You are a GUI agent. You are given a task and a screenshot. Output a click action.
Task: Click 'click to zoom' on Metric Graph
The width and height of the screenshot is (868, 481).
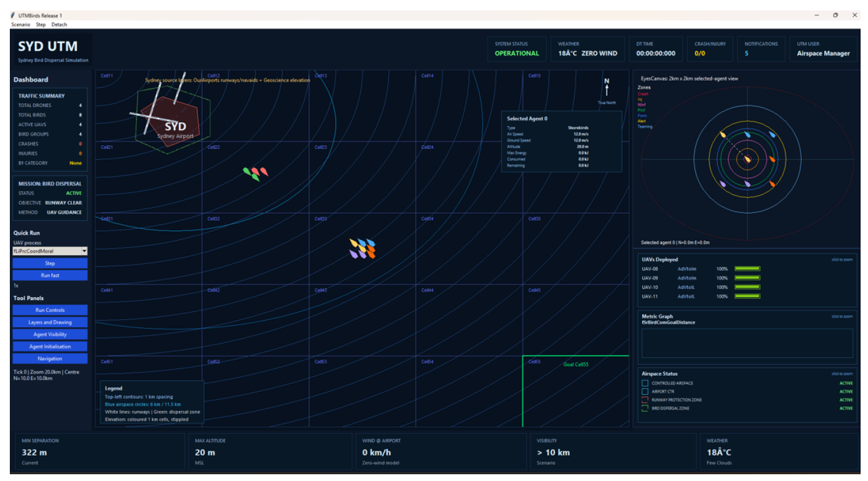coord(842,316)
